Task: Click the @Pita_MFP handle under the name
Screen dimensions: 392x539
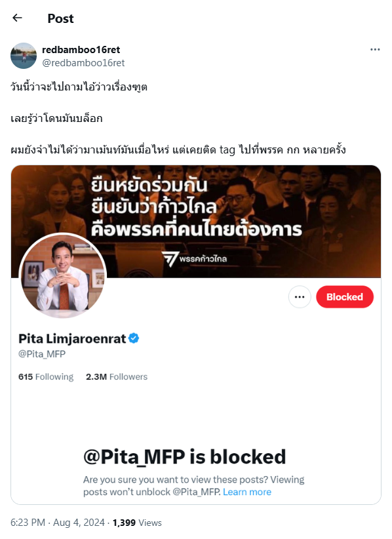Action: tap(42, 354)
